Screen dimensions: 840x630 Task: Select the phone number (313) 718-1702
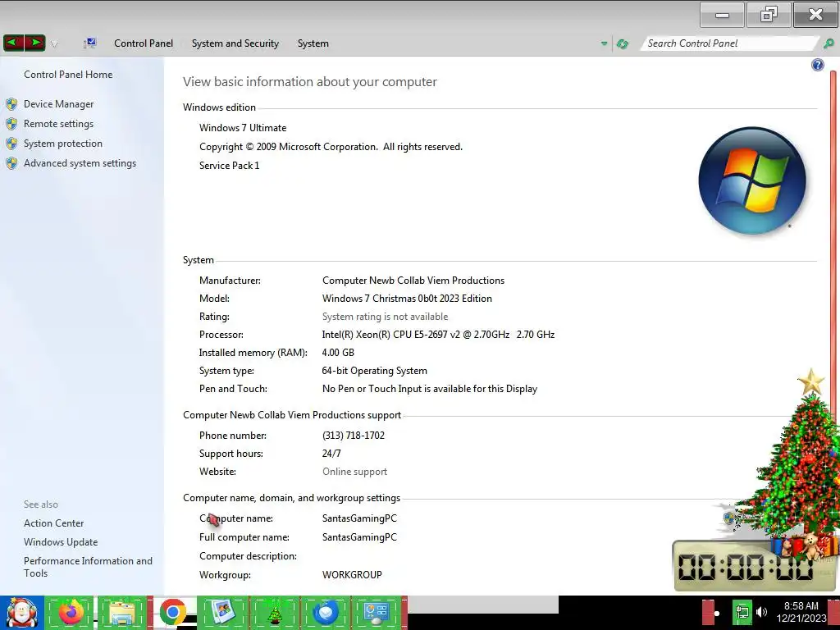pyautogui.click(x=354, y=436)
